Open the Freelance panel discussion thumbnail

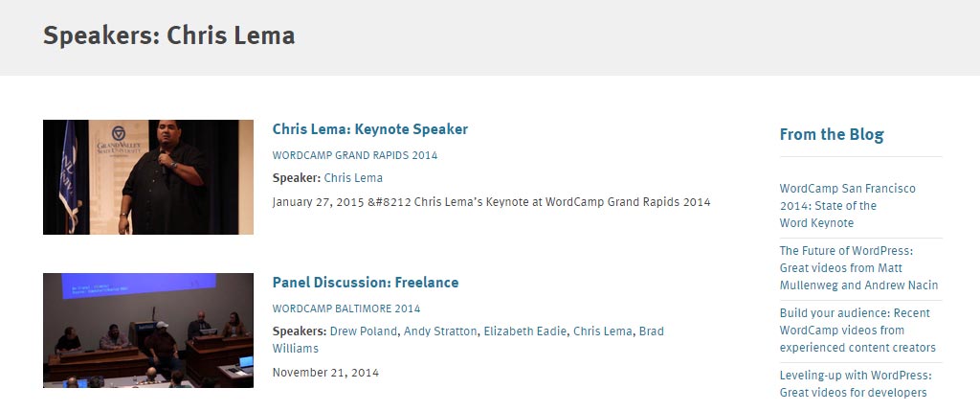click(148, 331)
